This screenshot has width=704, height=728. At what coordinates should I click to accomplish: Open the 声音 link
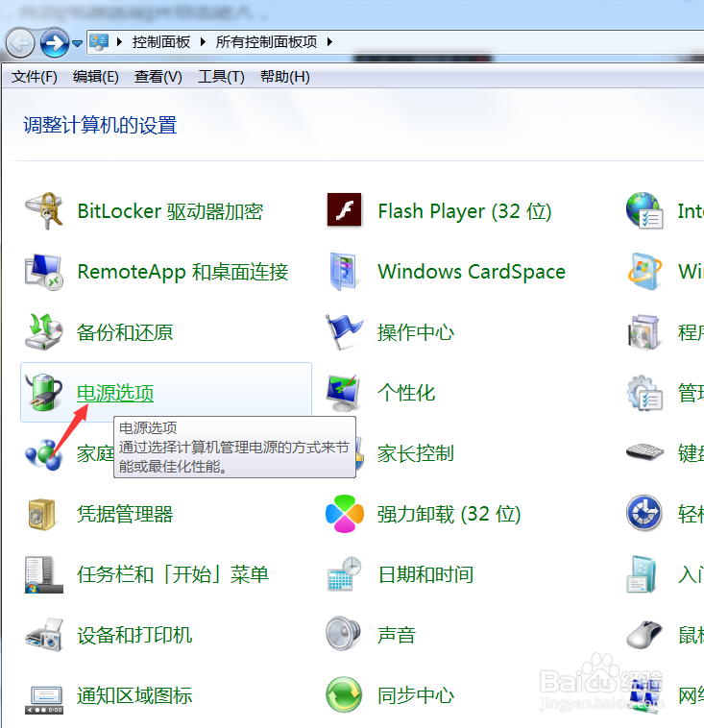pos(397,635)
